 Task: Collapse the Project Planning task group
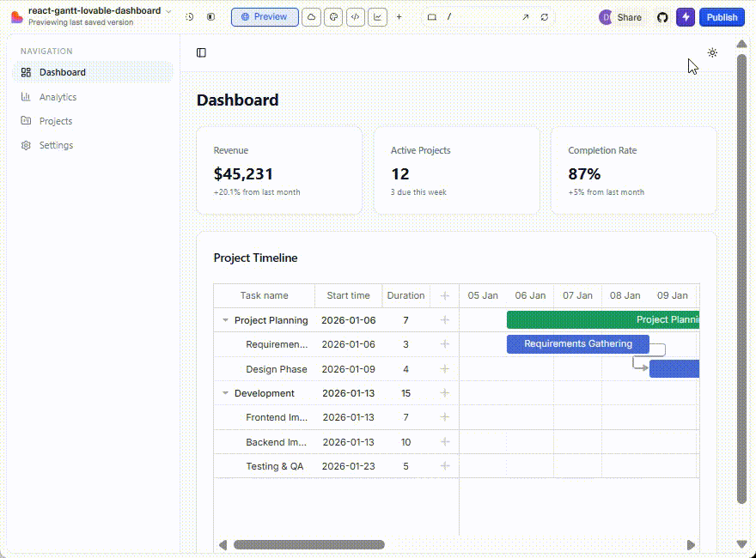tap(226, 320)
